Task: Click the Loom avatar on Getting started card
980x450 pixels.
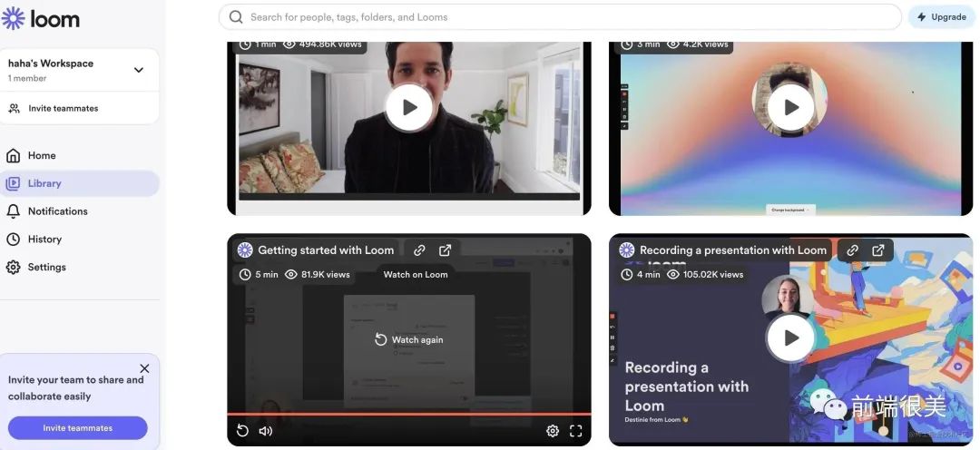Action: pyautogui.click(x=245, y=250)
